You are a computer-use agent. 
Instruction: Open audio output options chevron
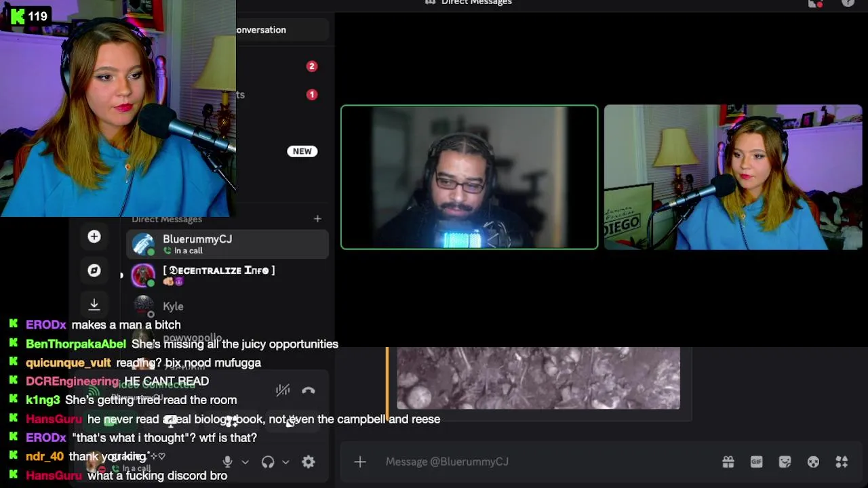[285, 462]
